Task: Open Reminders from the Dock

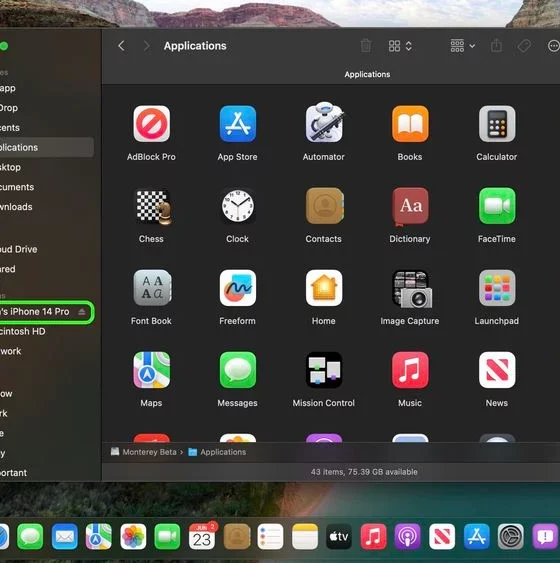Action: coord(270,536)
